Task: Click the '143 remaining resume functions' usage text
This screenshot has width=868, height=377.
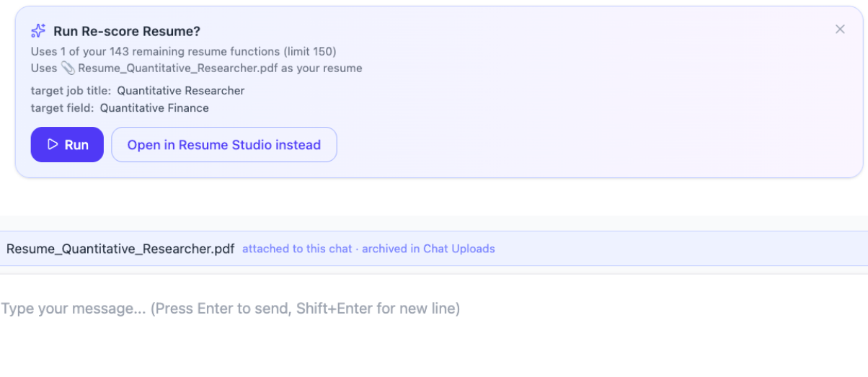Action: [x=195, y=51]
